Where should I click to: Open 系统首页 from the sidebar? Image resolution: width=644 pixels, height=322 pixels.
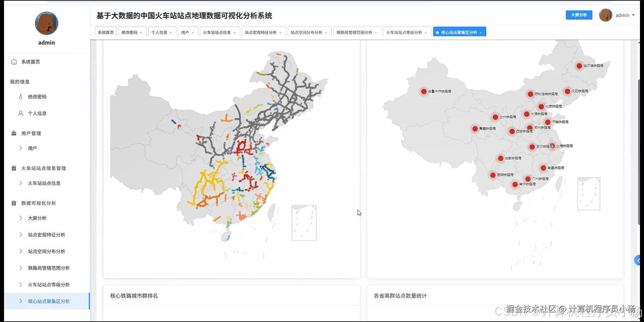(x=31, y=62)
